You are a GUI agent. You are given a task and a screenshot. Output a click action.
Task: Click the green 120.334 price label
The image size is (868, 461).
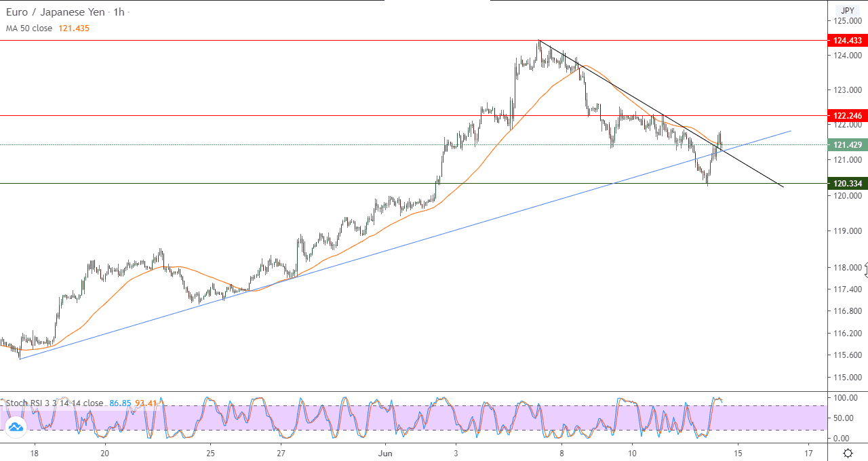pyautogui.click(x=848, y=184)
